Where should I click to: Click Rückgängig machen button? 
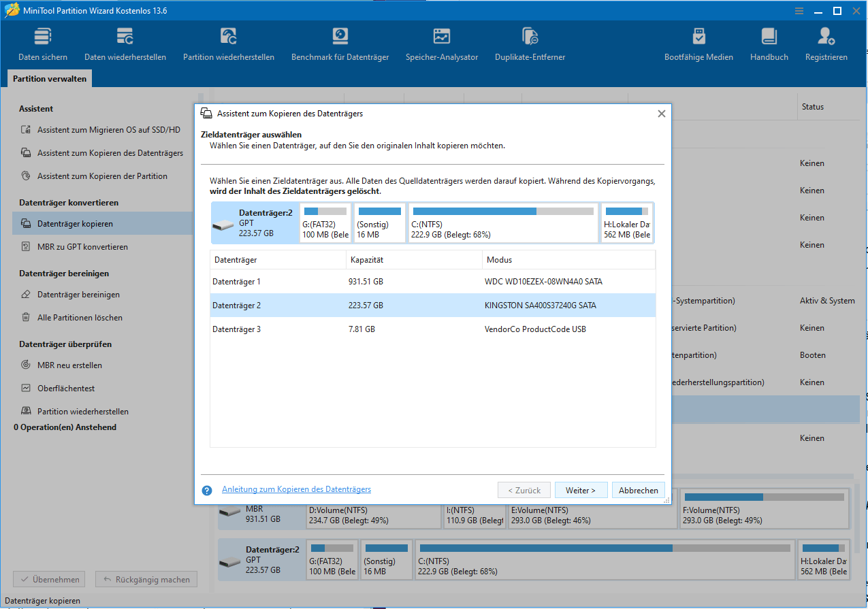(146, 580)
